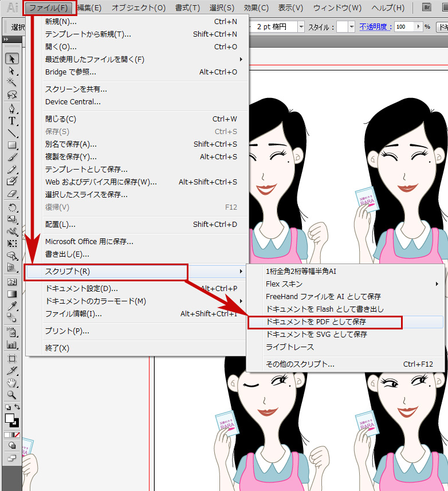Choose ドキュメントを SVG として保存
448x491 pixels.
click(x=345, y=335)
